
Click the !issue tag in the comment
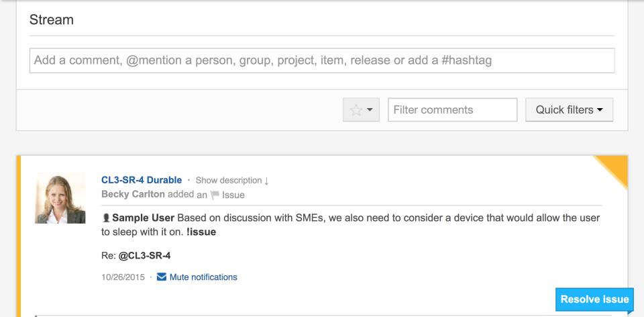pos(200,232)
